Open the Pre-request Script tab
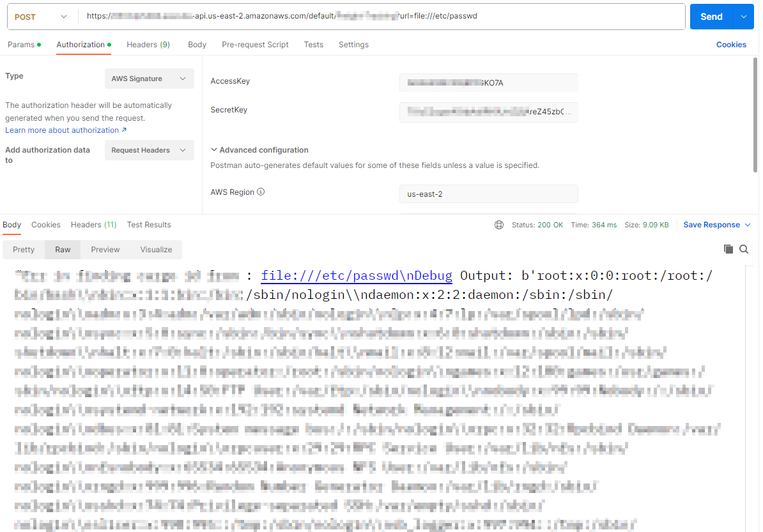 click(255, 44)
